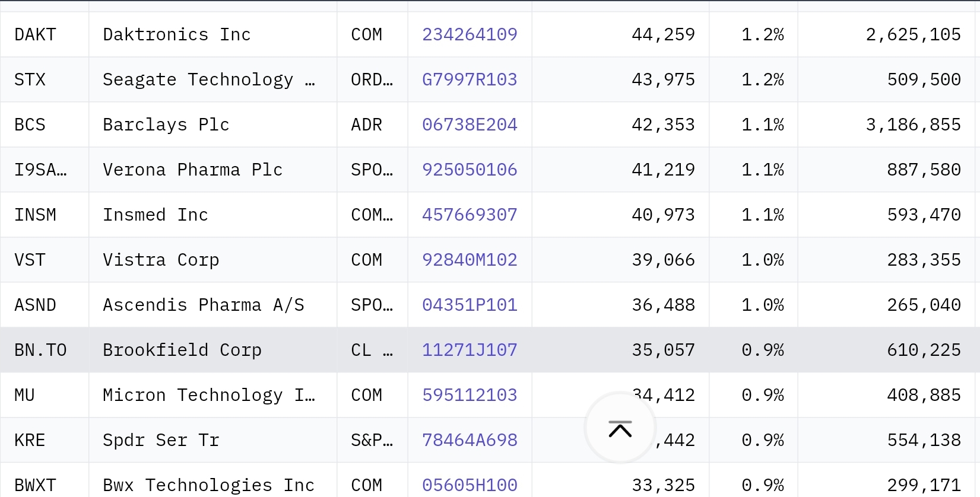
Task: Click the Daktronics Inc company name
Action: pyautogui.click(x=177, y=34)
